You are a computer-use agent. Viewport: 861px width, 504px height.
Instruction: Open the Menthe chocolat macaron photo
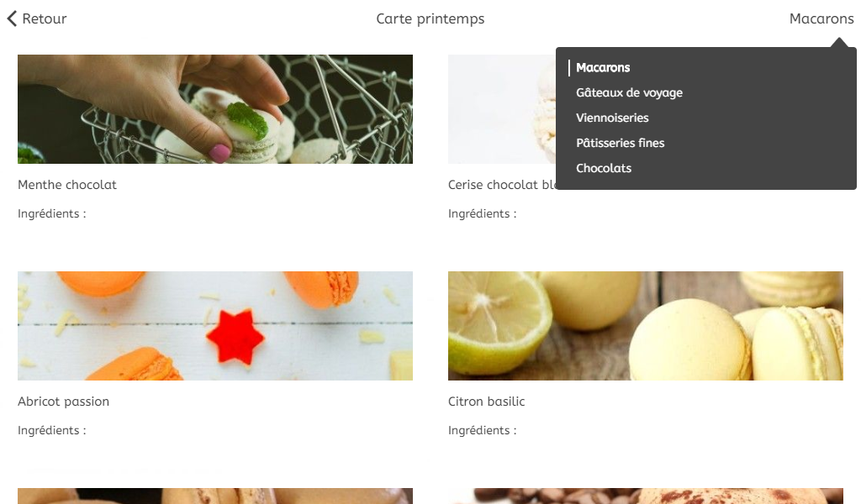click(215, 109)
